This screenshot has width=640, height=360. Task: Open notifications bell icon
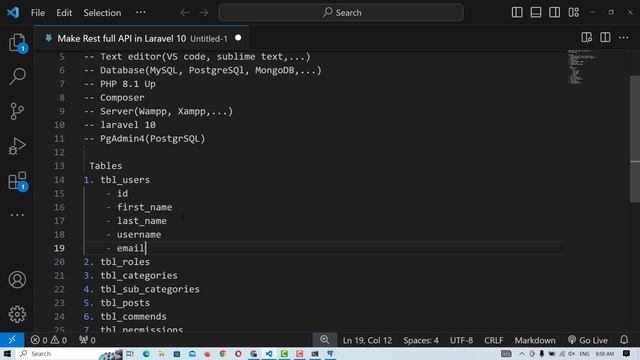(624, 340)
